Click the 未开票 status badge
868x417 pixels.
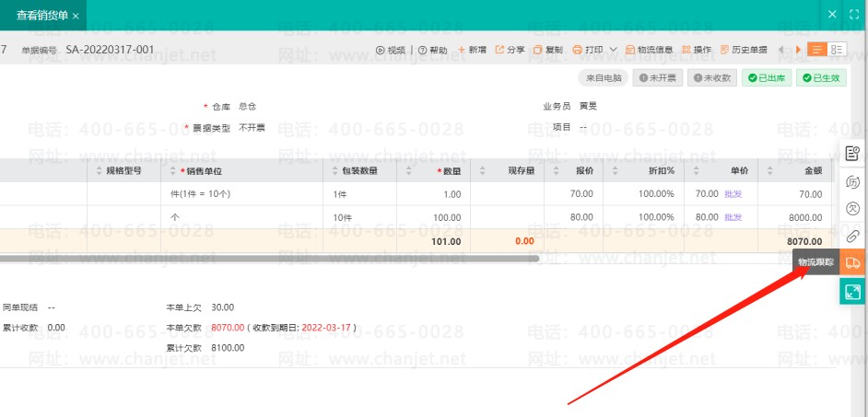pos(658,78)
